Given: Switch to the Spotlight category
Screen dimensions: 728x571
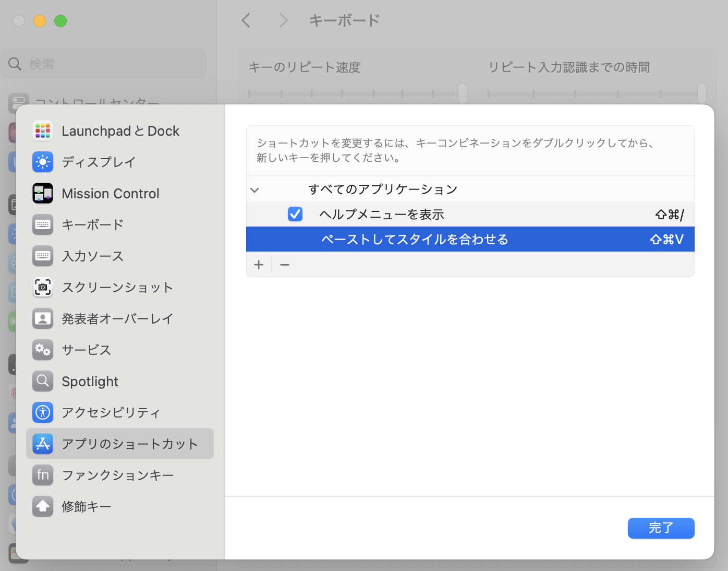Looking at the screenshot, I should (x=120, y=382).
